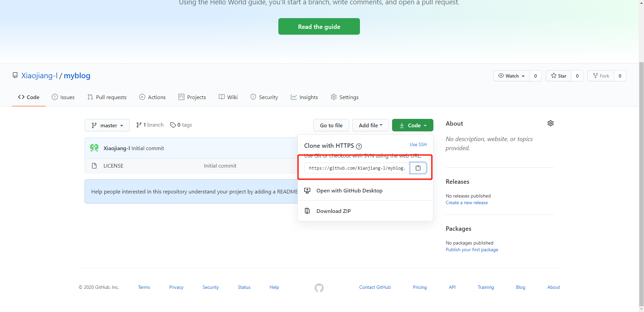
Task: Open the Watch notifications dropdown
Action: tap(512, 76)
